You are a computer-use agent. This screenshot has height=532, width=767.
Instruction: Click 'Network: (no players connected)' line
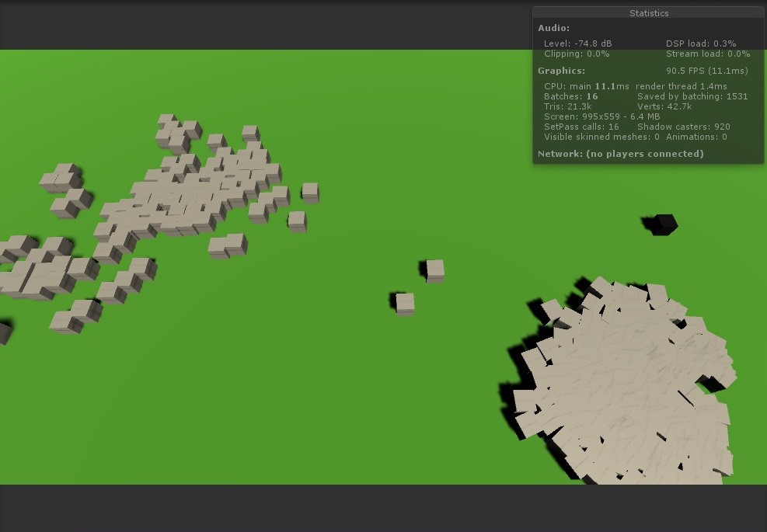click(x=621, y=154)
